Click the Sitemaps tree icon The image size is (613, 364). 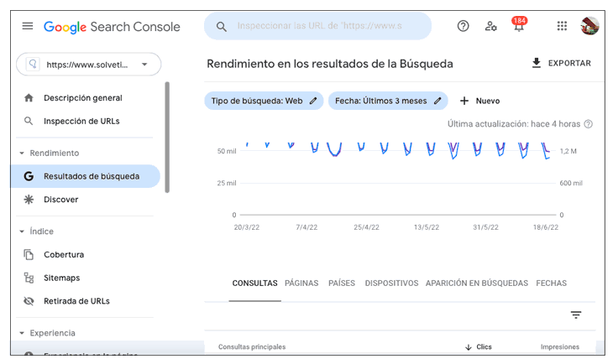coord(29,278)
